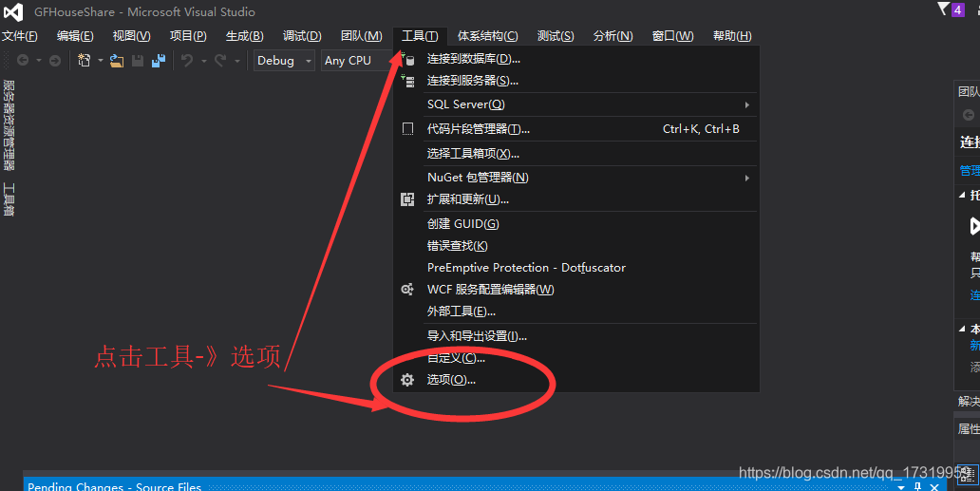Open 代码片段管理器(T)... from Tools menu
The width and height of the screenshot is (980, 491).
576,128
